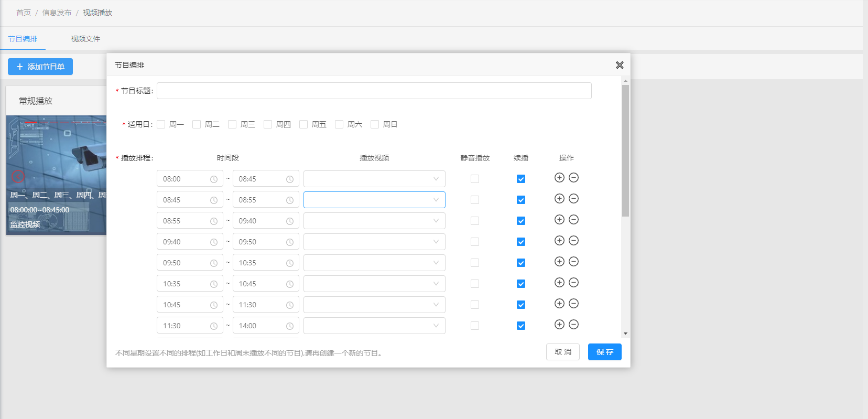
Task: Go to 信息发布 breadcrumb
Action: point(57,13)
